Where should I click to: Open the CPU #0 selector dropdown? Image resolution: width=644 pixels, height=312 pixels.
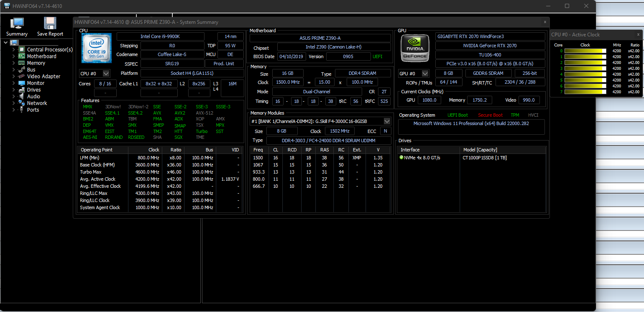tap(106, 74)
